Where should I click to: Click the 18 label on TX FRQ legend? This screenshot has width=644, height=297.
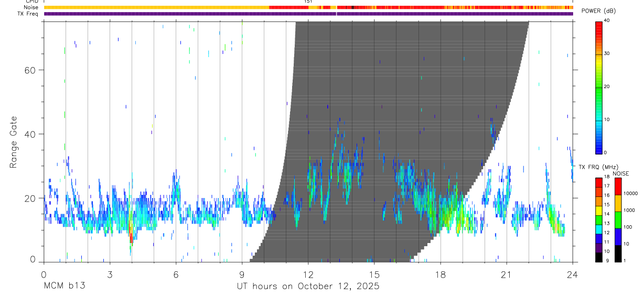(606, 177)
